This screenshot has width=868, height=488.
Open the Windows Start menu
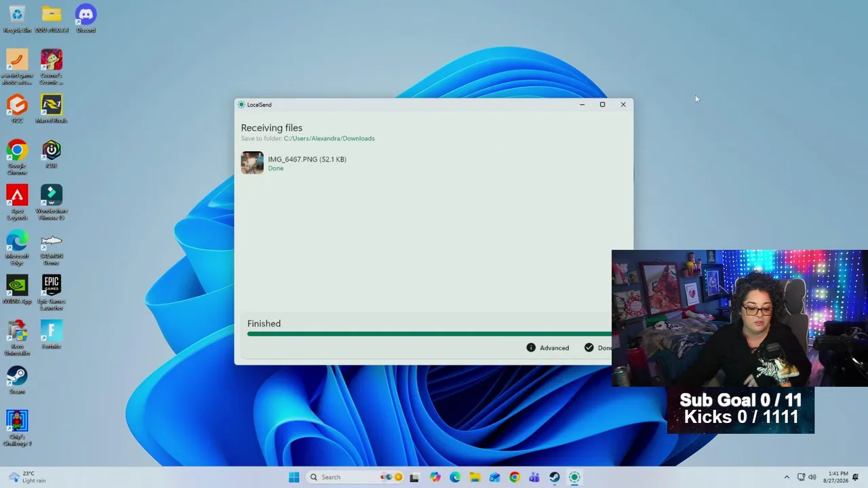pyautogui.click(x=294, y=477)
